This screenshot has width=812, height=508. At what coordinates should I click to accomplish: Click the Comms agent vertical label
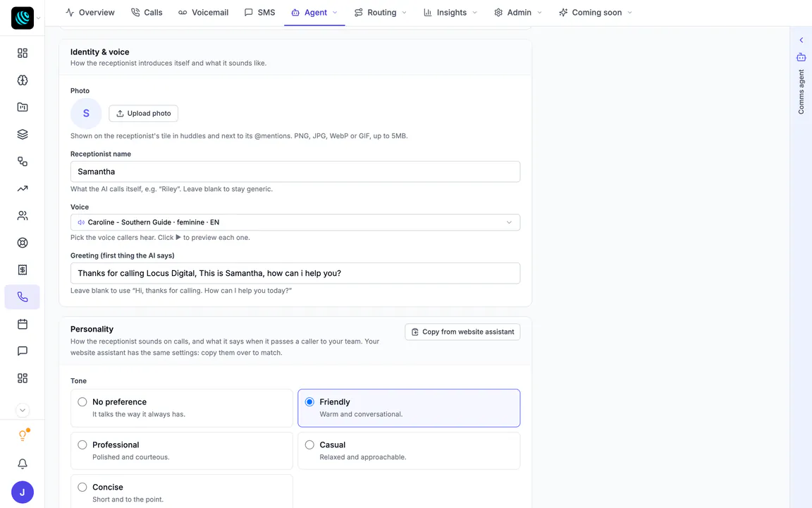pos(801,92)
